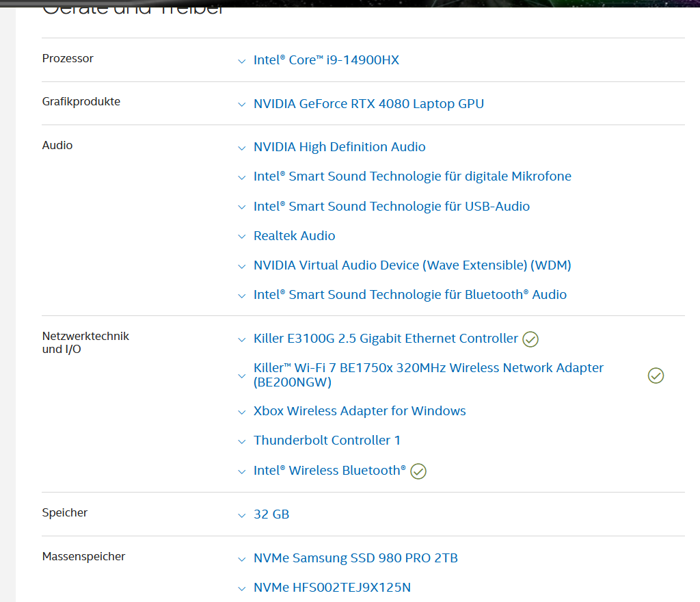Screen dimensions: 700x602
Task: Open Smart Sound Technologie für Bluetooth Audio link
Action: pos(410,295)
